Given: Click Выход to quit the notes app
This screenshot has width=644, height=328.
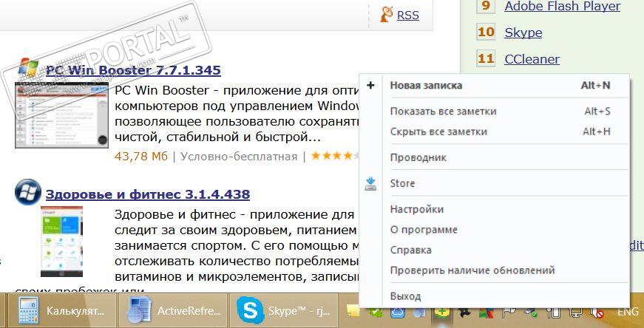Looking at the screenshot, I should click(x=495, y=296).
